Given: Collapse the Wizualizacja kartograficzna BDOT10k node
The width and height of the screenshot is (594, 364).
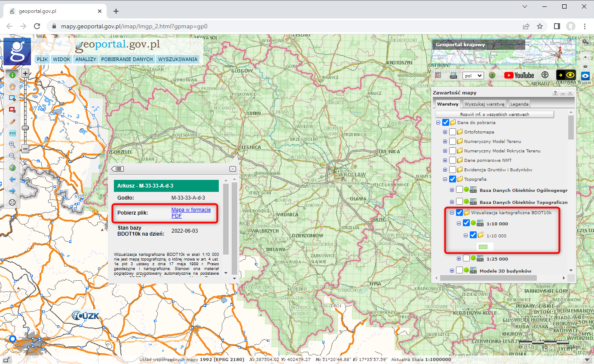Looking at the screenshot, I should click(x=452, y=212).
